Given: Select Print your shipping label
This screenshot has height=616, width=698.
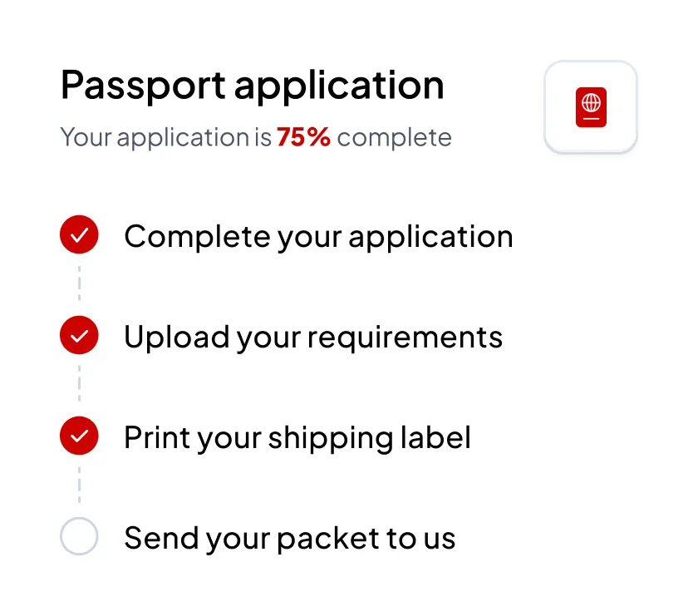Looking at the screenshot, I should [x=297, y=437].
